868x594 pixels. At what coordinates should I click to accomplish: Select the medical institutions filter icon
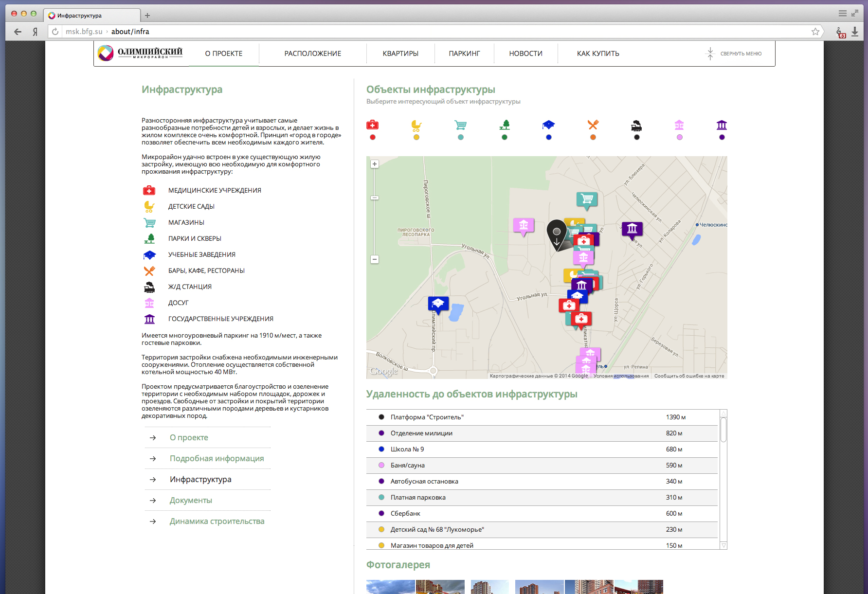point(372,125)
